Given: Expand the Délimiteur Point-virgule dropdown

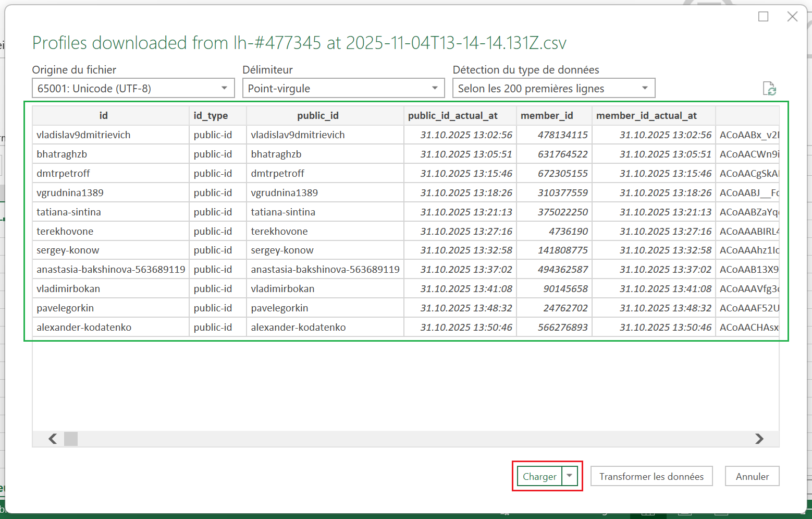Looking at the screenshot, I should click(x=343, y=88).
